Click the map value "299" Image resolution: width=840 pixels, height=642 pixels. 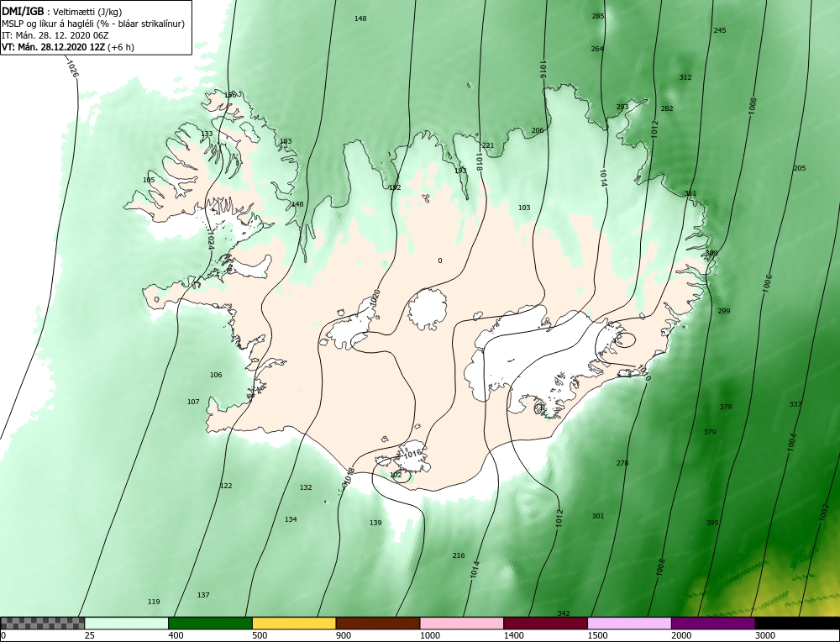tap(724, 312)
